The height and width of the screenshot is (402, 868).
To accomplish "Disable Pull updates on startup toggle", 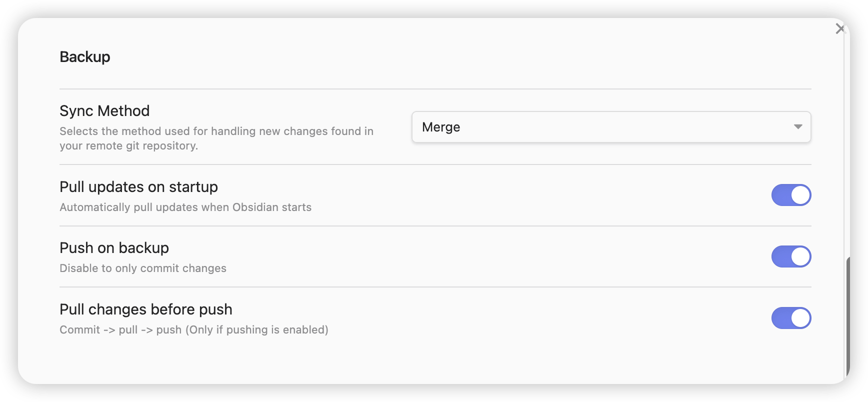I will (x=791, y=195).
